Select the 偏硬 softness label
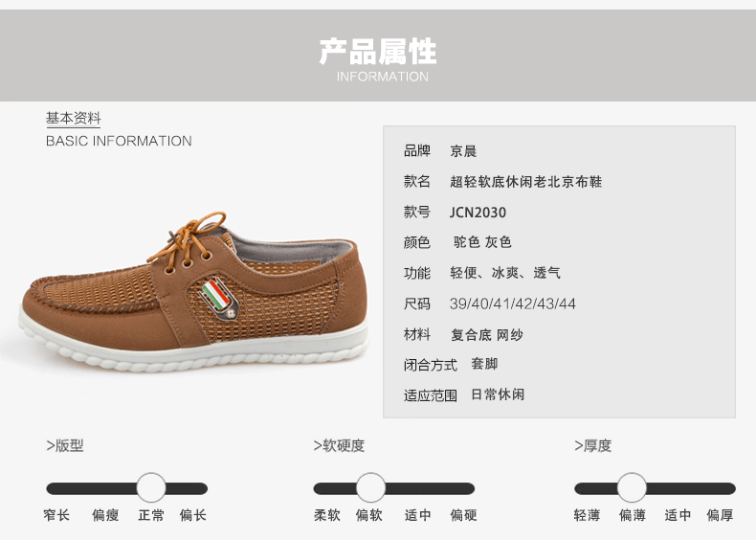Viewport: 756px width, 540px height. pyautogui.click(x=464, y=515)
